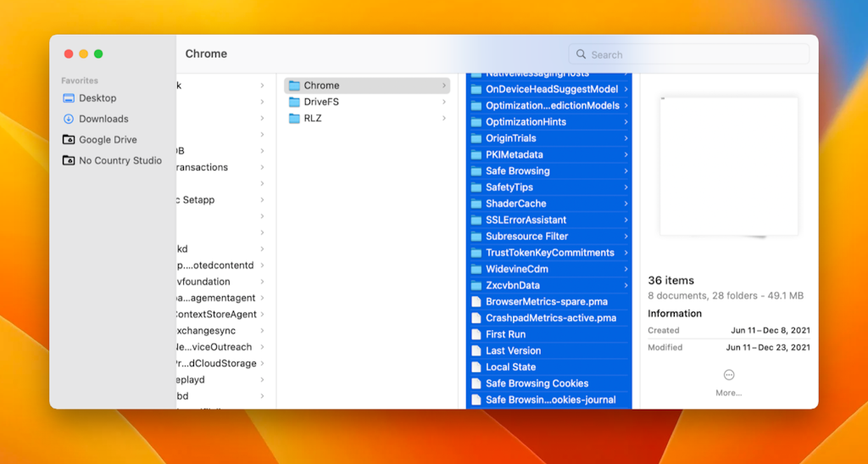Click the ZxcvbnData folder icon
This screenshot has height=464, width=868.
[476, 285]
